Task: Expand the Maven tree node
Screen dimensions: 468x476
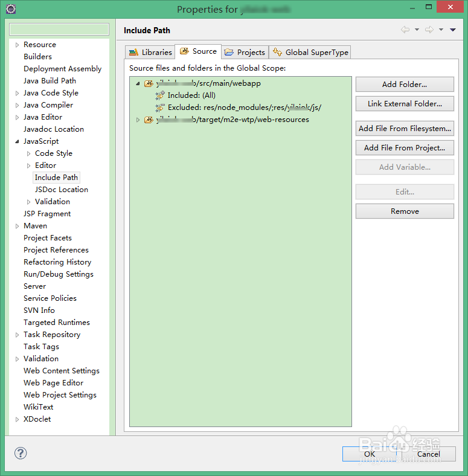Action: click(x=18, y=226)
